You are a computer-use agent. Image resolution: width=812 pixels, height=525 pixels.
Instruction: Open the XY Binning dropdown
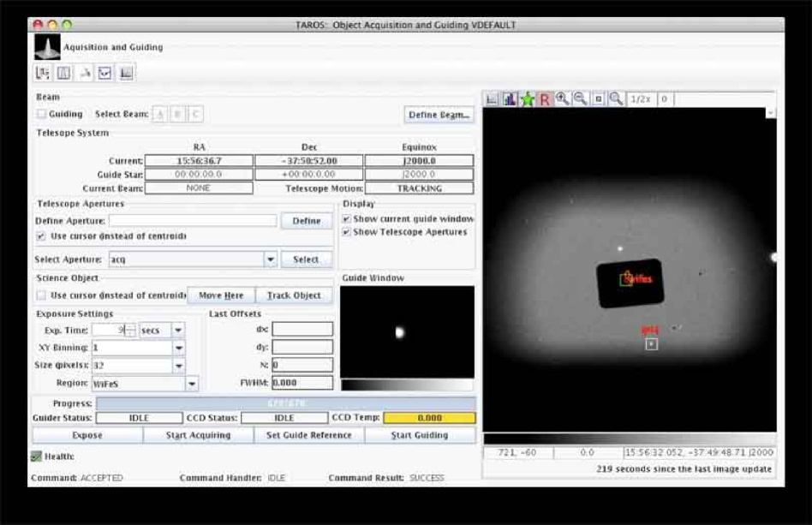click(x=178, y=349)
